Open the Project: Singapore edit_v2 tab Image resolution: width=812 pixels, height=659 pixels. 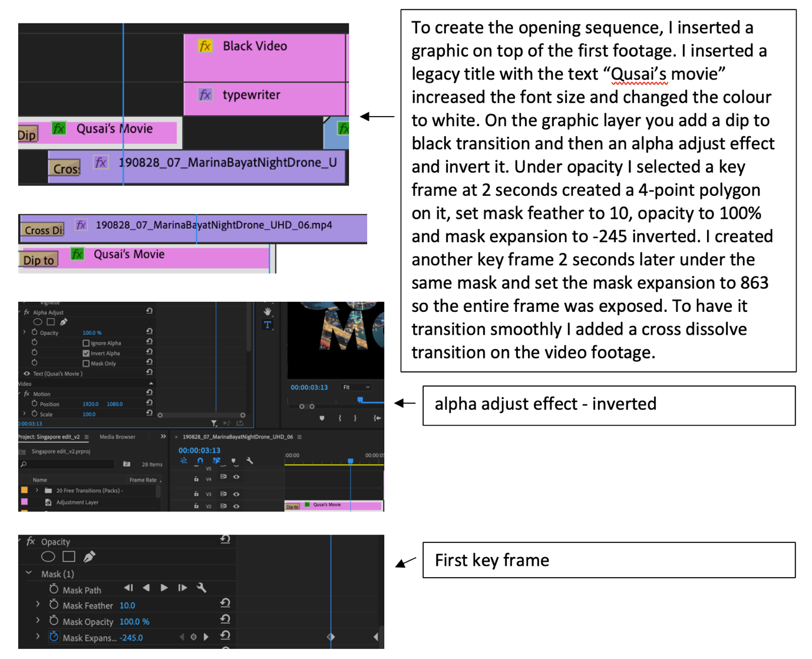[48, 437]
